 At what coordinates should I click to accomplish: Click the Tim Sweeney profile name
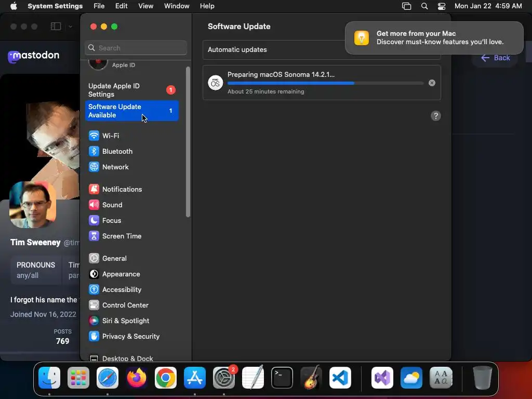35,242
